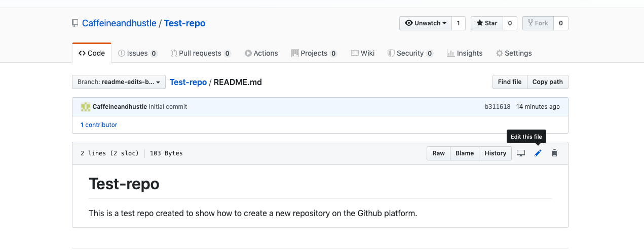Click the Fork button
This screenshot has width=644, height=250.
(538, 23)
